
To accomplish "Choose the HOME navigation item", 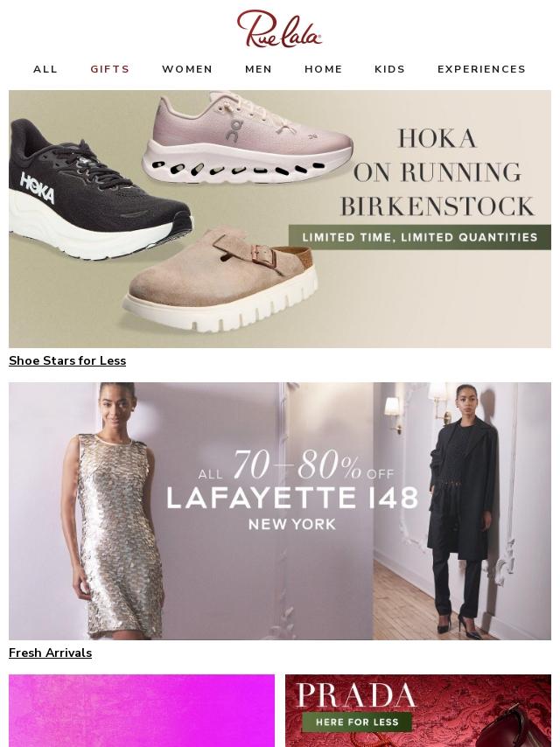I will tap(324, 69).
